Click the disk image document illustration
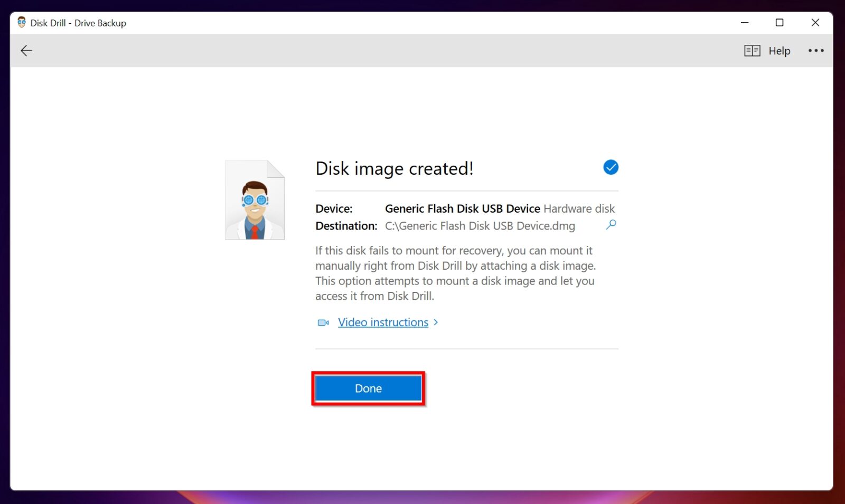 pyautogui.click(x=255, y=199)
